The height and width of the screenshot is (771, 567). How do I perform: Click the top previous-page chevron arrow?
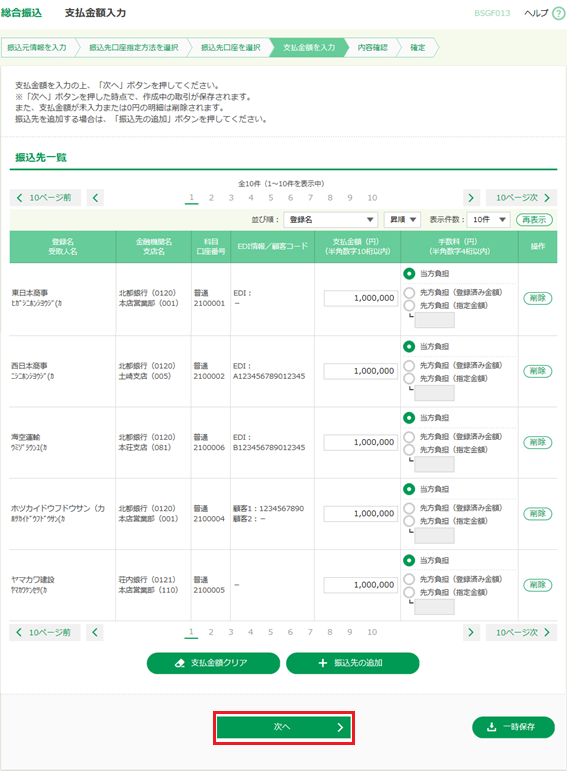[95, 198]
